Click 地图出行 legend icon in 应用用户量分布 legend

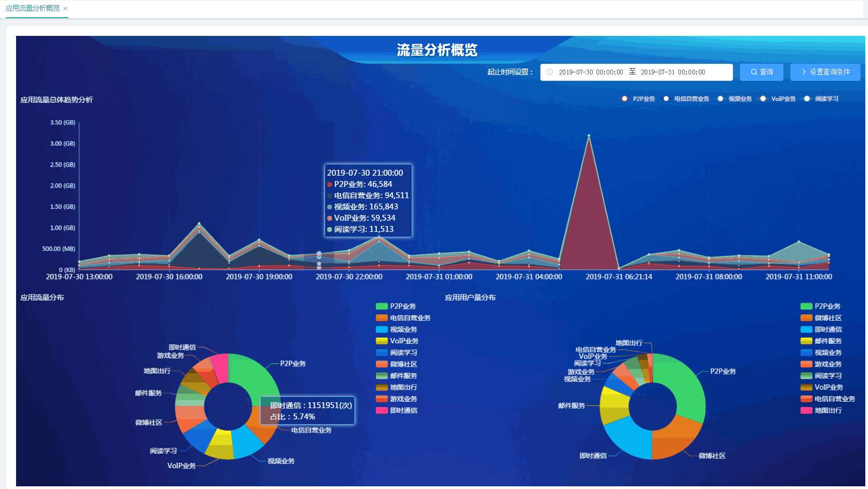coord(806,411)
